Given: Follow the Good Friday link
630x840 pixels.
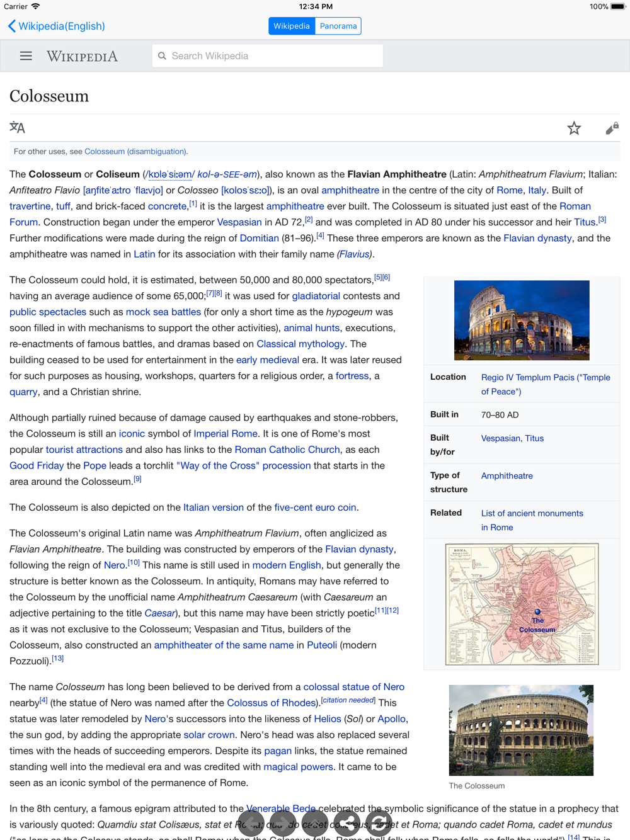Looking at the screenshot, I should click(37, 466).
